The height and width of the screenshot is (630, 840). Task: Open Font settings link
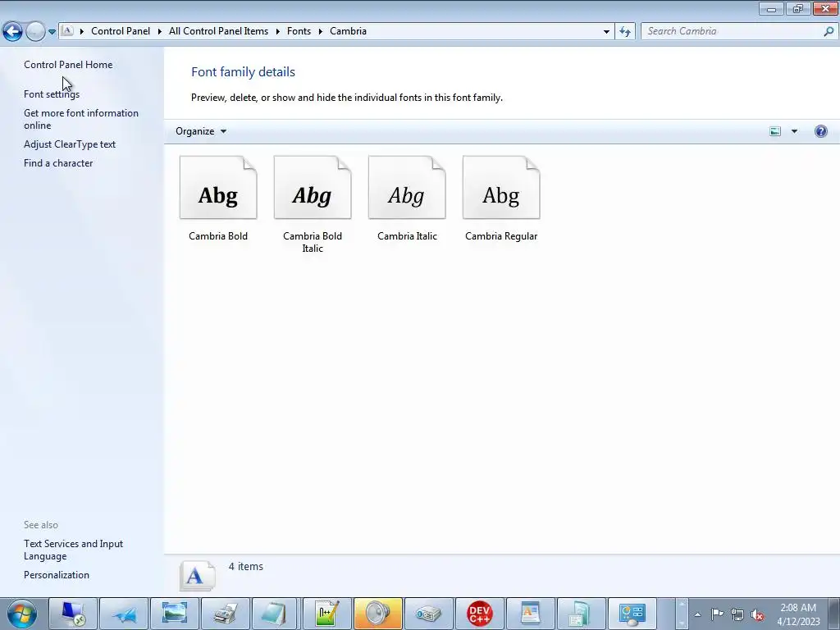click(52, 94)
